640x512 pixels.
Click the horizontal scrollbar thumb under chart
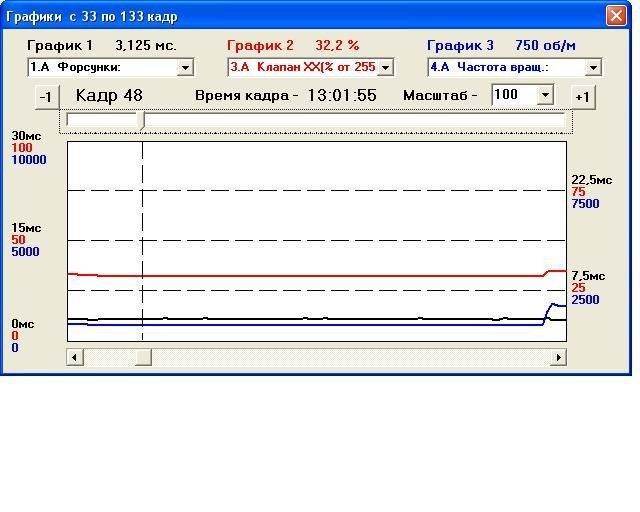click(x=143, y=357)
